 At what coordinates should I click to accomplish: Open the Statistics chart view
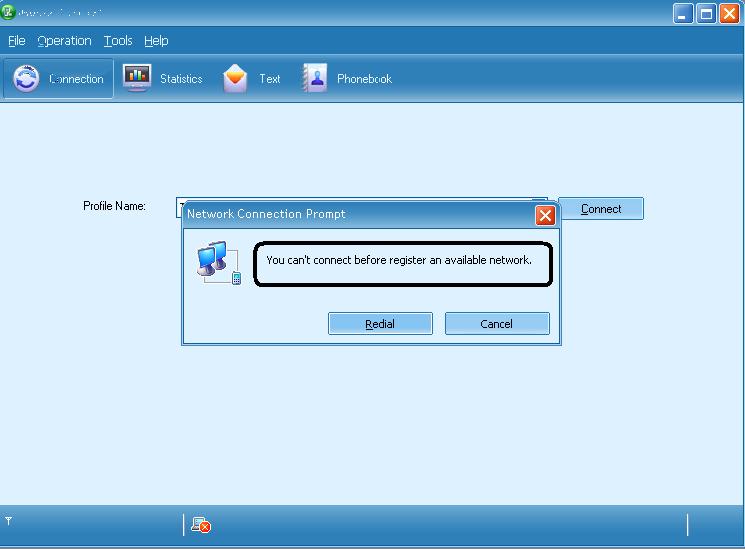pyautogui.click(x=163, y=79)
